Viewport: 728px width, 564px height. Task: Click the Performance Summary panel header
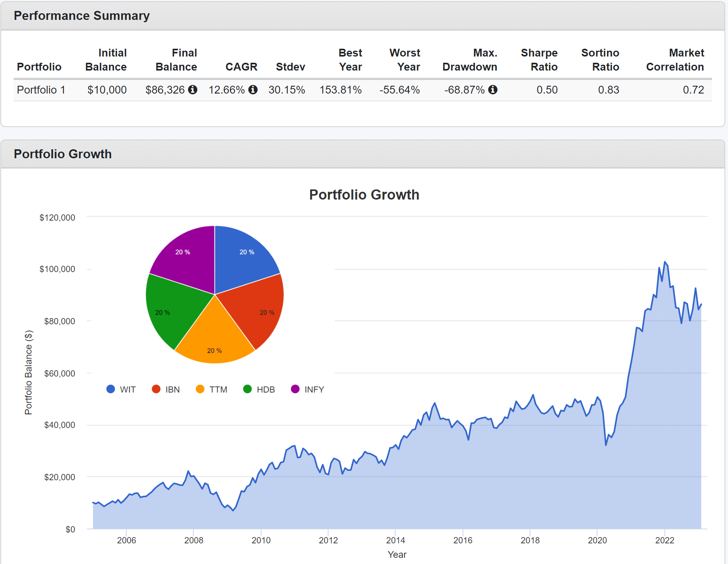point(82,16)
